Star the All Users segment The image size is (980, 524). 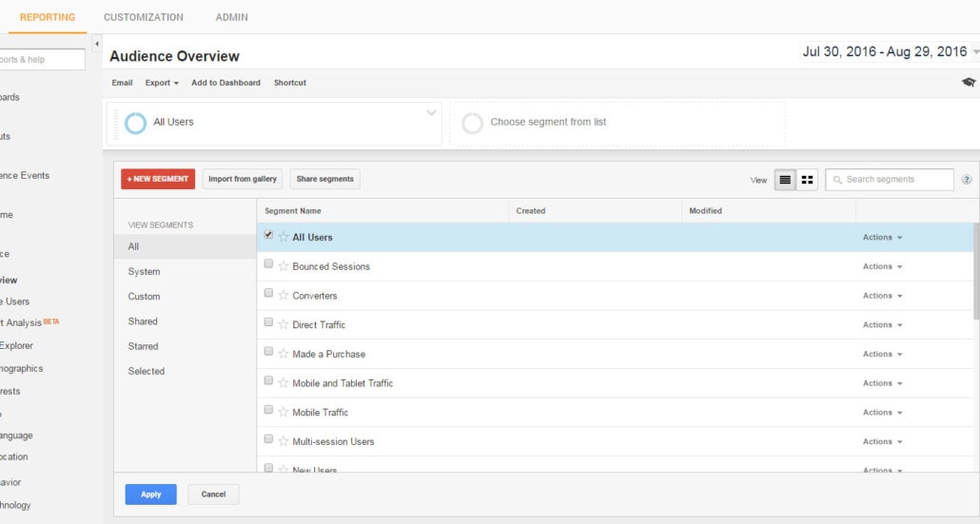pyautogui.click(x=284, y=237)
